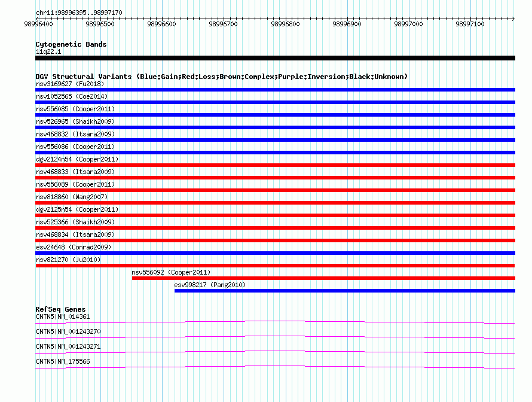Click ruler position 98996600
The height and width of the screenshot is (402, 532).
pos(161,24)
